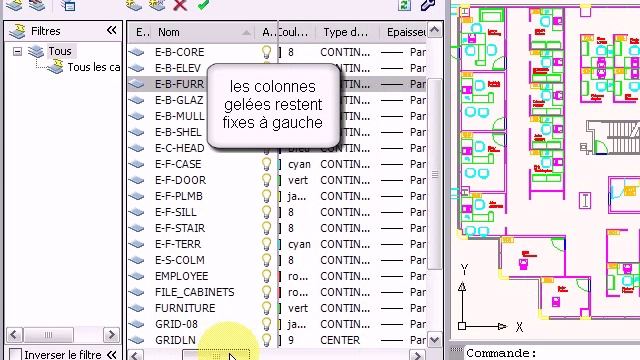Toggle the lightbulb for FILE_CABINETS layer
This screenshot has height=360, width=640.
point(266,292)
